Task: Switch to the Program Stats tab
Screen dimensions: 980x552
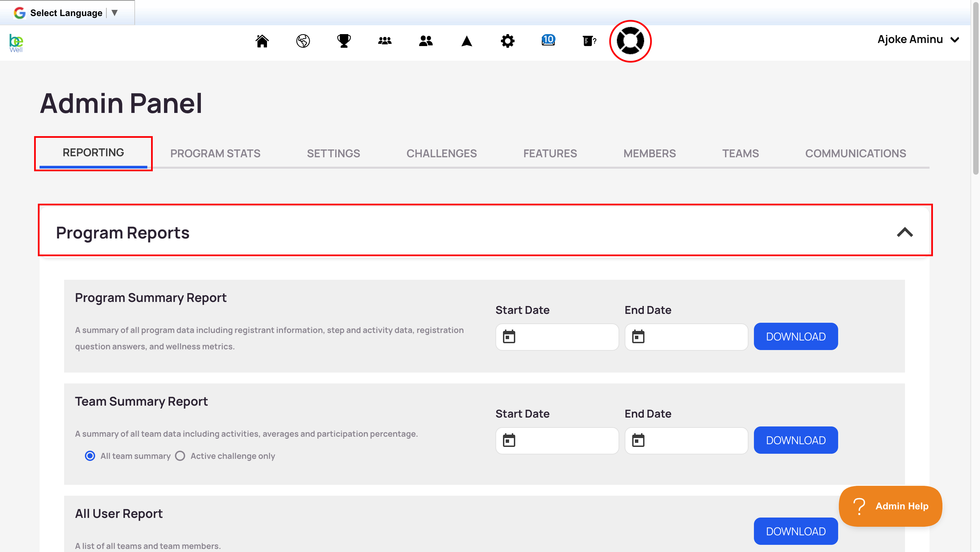Action: coord(215,154)
